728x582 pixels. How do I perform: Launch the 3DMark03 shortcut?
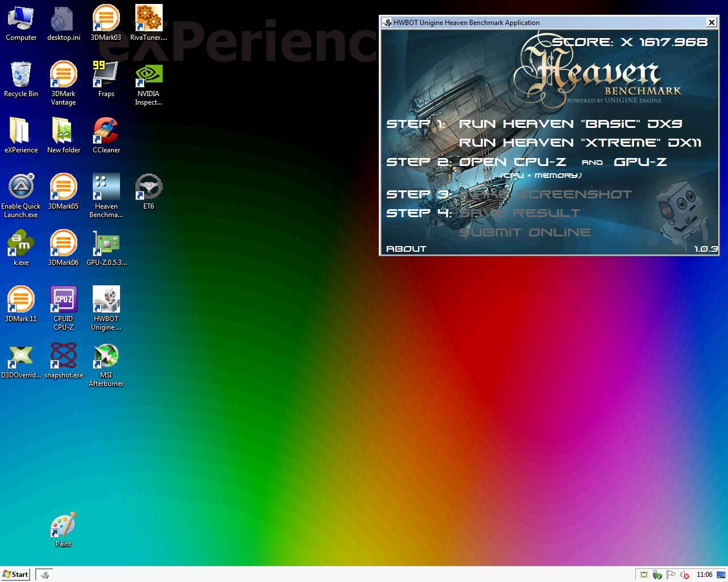coord(106,23)
